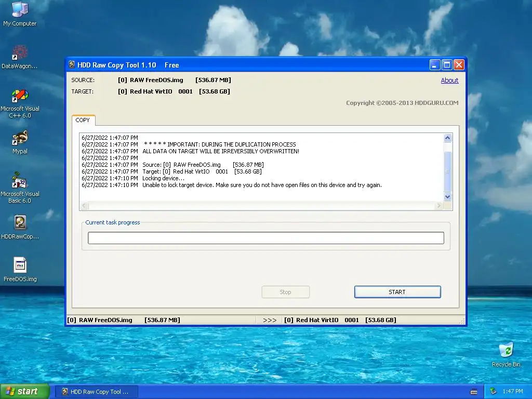Image resolution: width=532 pixels, height=399 pixels.
Task: Click the 'Source: [0] RAW FreeDOS.img' log line
Action: click(x=172, y=165)
